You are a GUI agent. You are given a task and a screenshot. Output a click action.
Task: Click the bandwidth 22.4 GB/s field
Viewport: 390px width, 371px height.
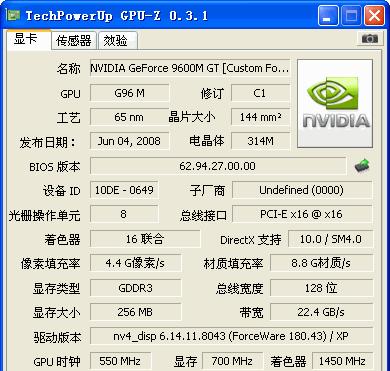tap(321, 312)
